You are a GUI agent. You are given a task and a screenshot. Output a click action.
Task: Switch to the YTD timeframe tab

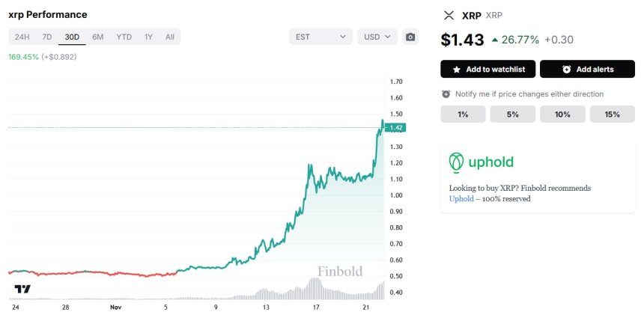click(x=124, y=37)
